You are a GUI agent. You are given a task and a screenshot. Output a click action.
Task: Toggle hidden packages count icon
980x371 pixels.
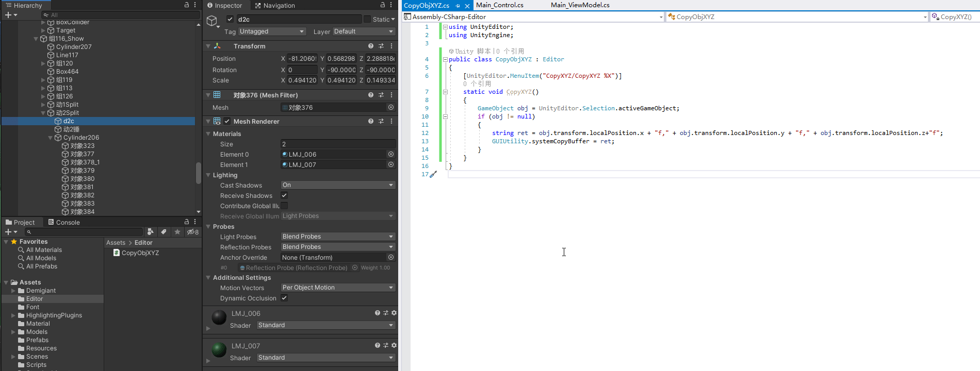coord(193,232)
